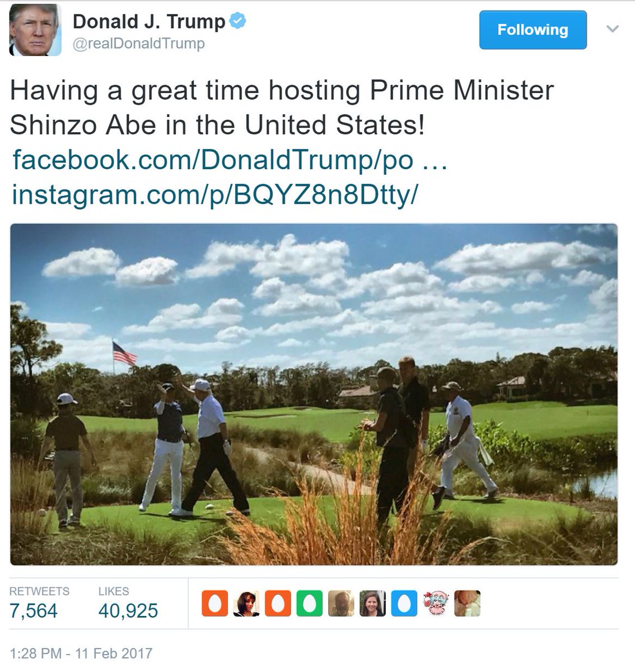View the 40,925 likes list
The image size is (635, 672).
[128, 603]
